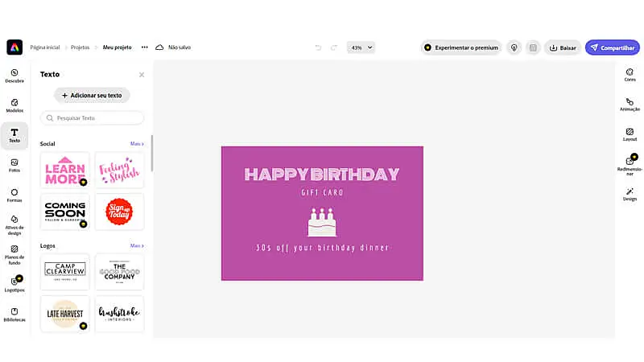Open the Layout panel

click(630, 134)
